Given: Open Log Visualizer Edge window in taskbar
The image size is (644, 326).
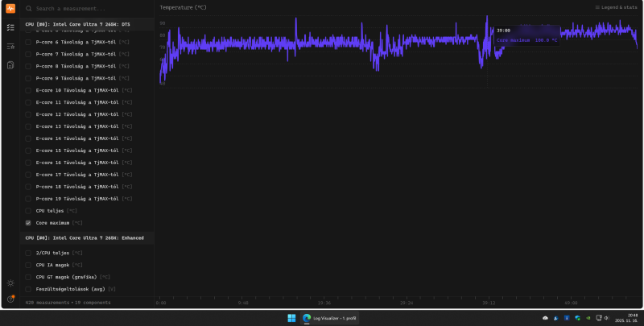Looking at the screenshot, I should click(x=329, y=318).
